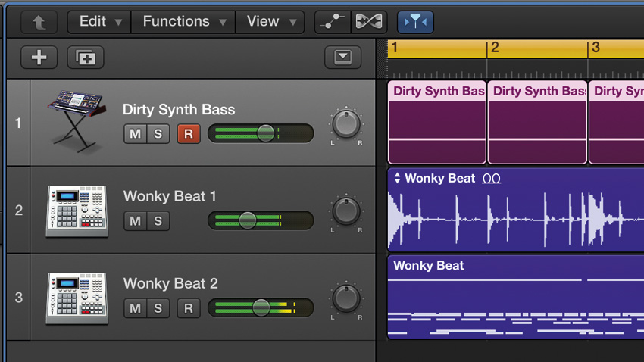Open the Edit menu
Screen dimensions: 644x362
pos(99,22)
